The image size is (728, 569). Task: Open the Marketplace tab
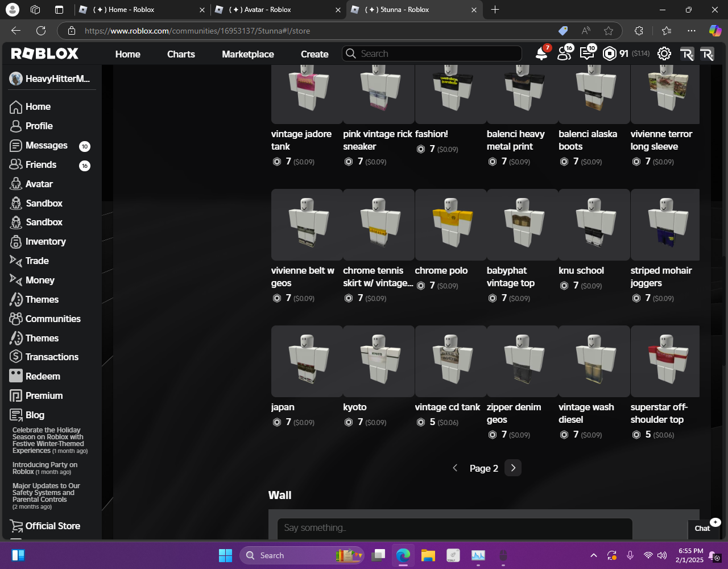pyautogui.click(x=248, y=54)
